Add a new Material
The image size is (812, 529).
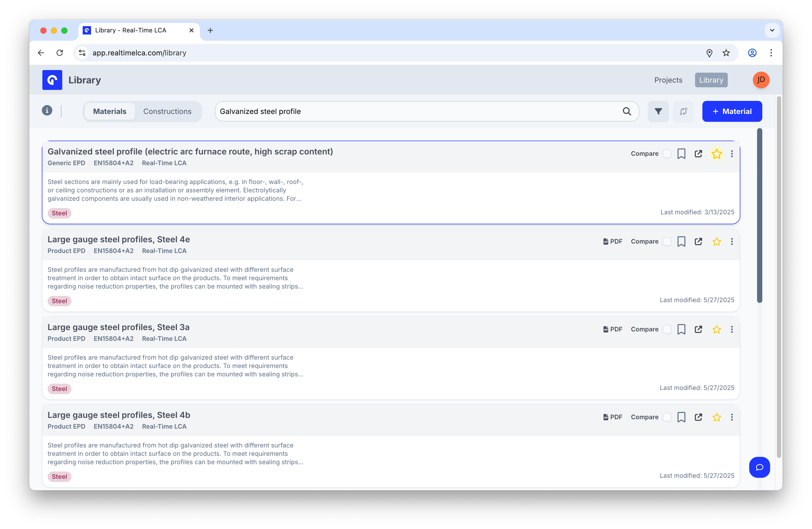732,111
